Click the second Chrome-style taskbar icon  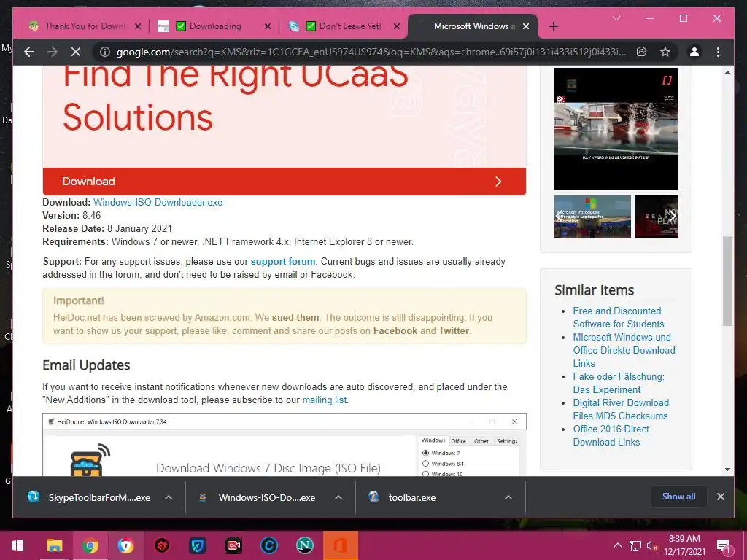125,545
